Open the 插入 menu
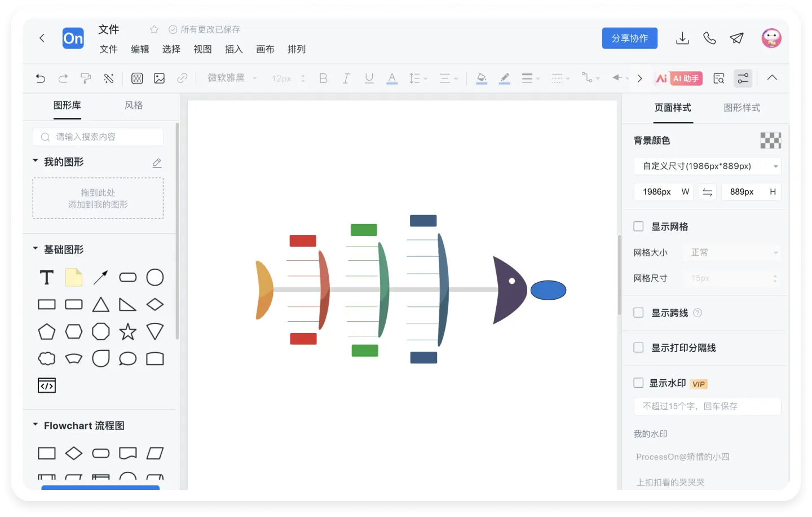812x517 pixels. pos(233,49)
